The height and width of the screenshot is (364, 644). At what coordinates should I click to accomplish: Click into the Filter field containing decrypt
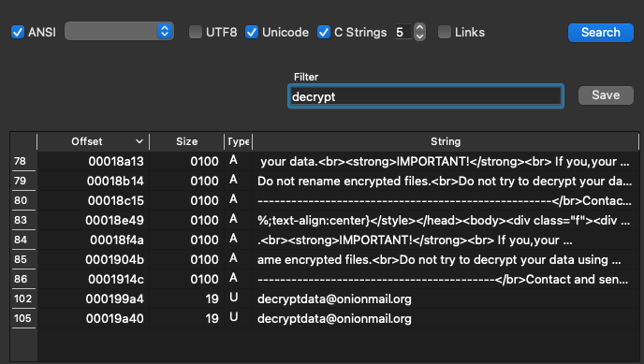pyautogui.click(x=426, y=96)
